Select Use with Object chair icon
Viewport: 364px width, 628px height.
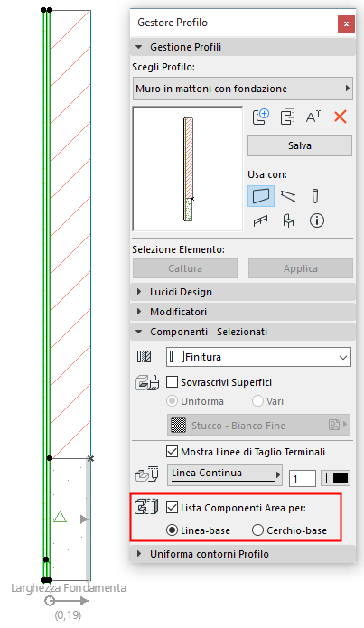point(288,220)
